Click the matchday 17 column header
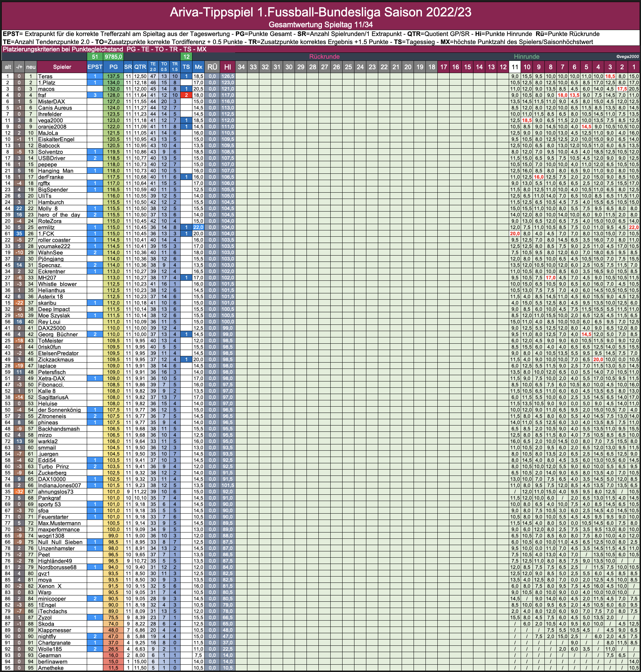641x672 pixels. tap(444, 67)
